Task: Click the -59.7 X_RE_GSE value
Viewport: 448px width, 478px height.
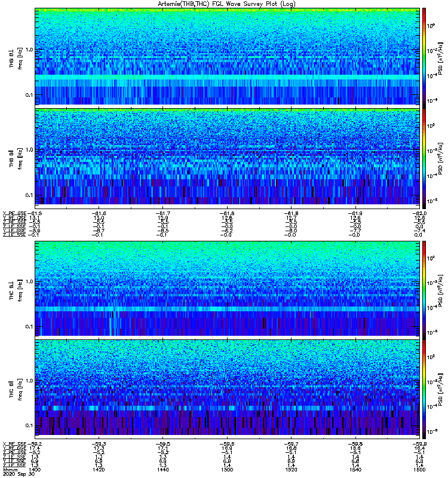Action: tap(291, 444)
